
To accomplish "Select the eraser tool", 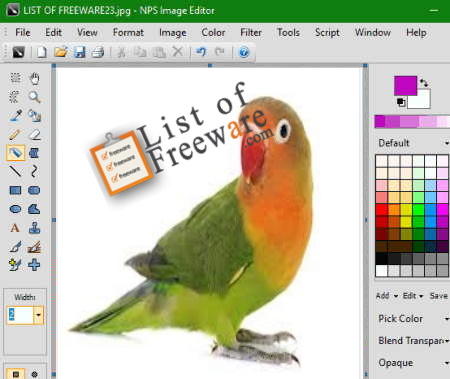I will pyautogui.click(x=34, y=134).
